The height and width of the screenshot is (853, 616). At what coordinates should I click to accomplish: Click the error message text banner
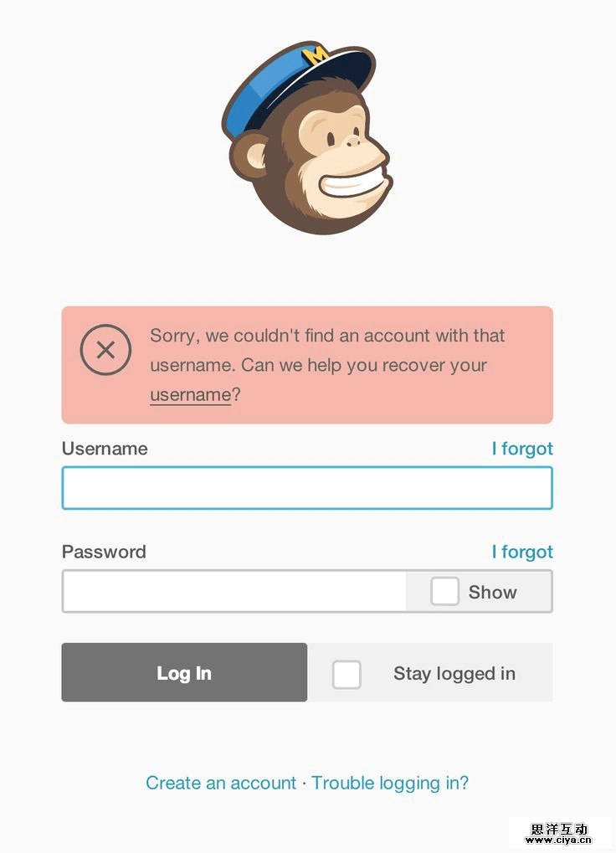[307, 365]
